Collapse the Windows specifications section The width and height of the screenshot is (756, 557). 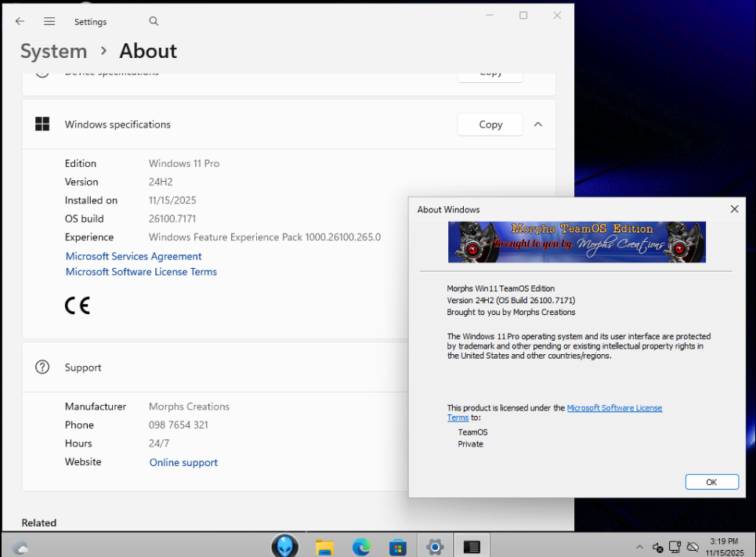click(x=538, y=125)
